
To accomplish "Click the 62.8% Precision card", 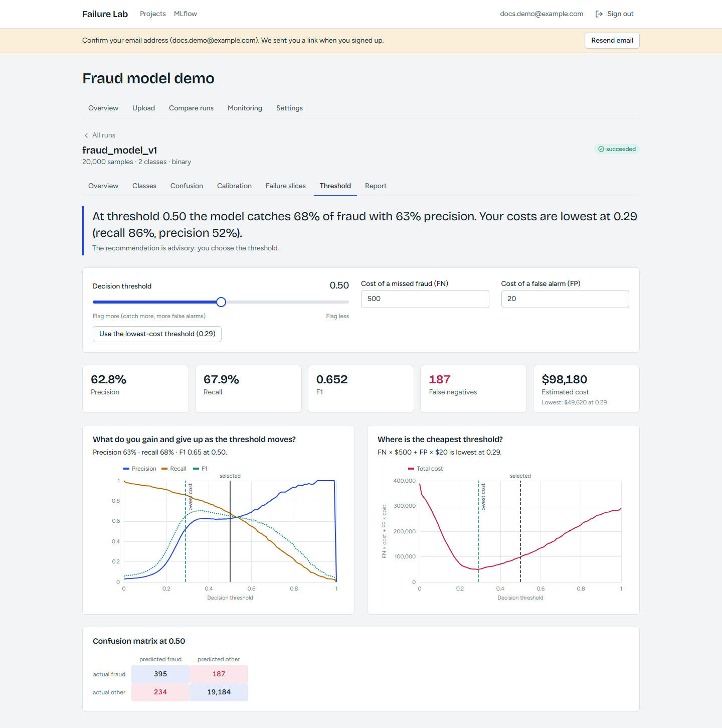I will pos(135,389).
